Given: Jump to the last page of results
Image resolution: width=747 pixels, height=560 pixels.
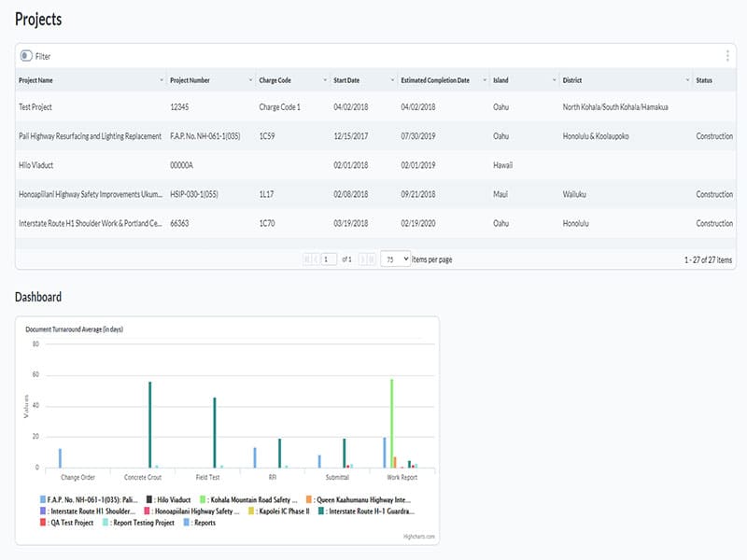Looking at the screenshot, I should pos(373,259).
